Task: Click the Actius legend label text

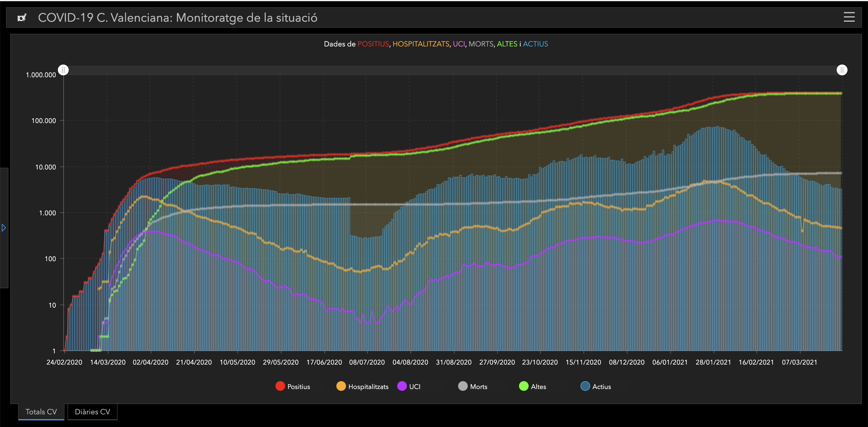Action: pyautogui.click(x=602, y=387)
